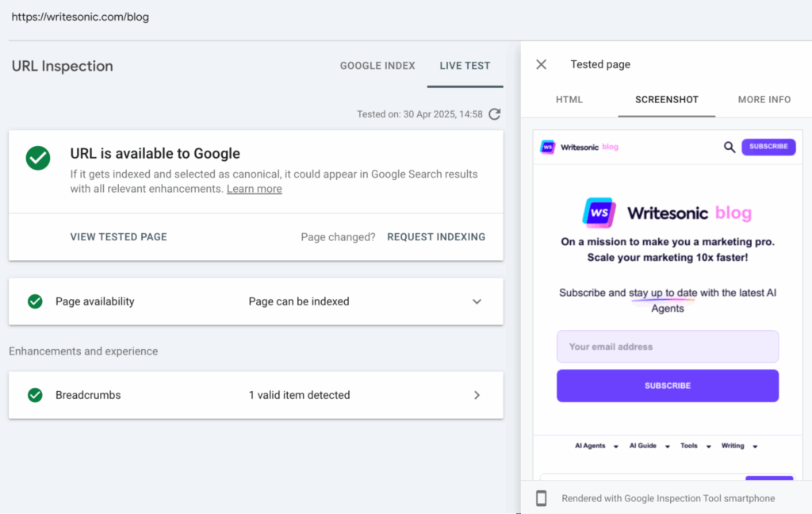Click the URL is available to Google heading
The height and width of the screenshot is (514, 812).
155,153
